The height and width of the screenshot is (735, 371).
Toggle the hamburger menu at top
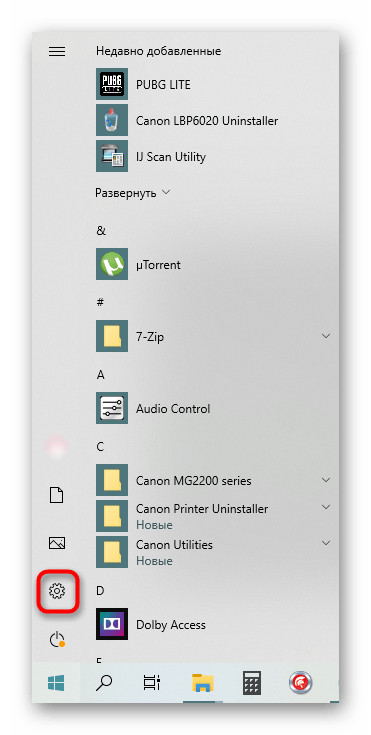(57, 51)
